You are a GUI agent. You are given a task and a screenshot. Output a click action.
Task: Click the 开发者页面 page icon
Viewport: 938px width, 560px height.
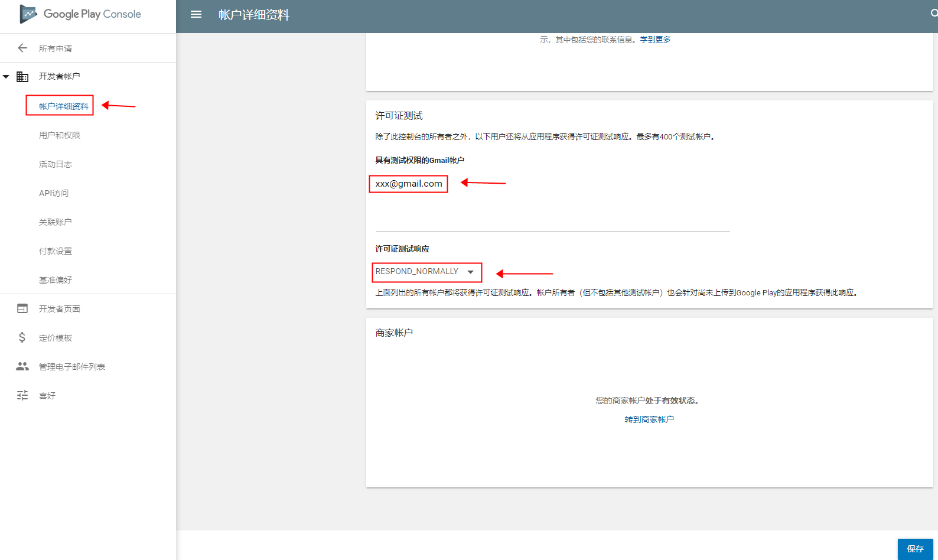(22, 308)
